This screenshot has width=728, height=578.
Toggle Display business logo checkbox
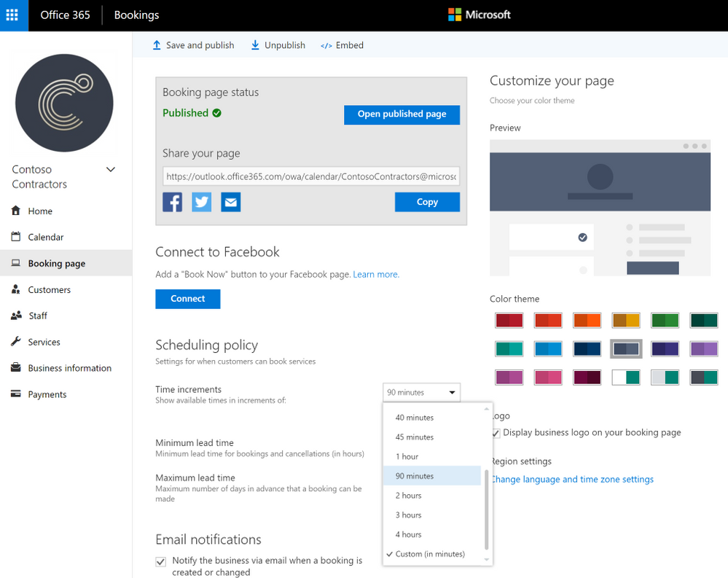(496, 433)
